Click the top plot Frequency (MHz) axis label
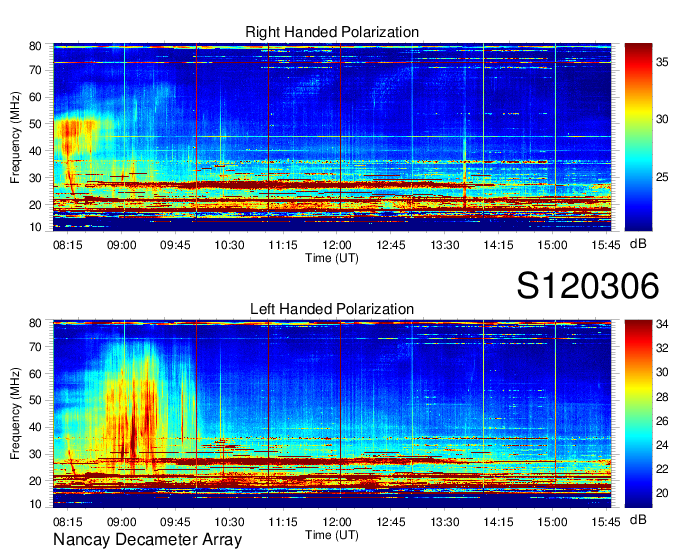 [x=15, y=137]
